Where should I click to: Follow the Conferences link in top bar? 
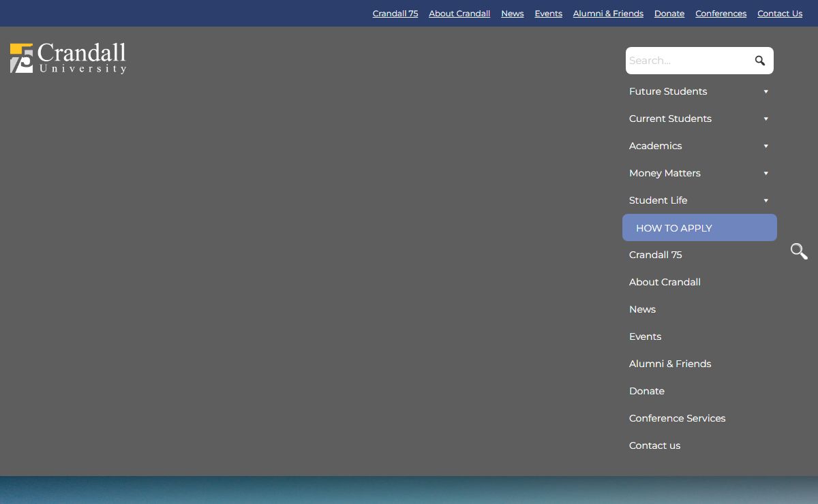[721, 14]
